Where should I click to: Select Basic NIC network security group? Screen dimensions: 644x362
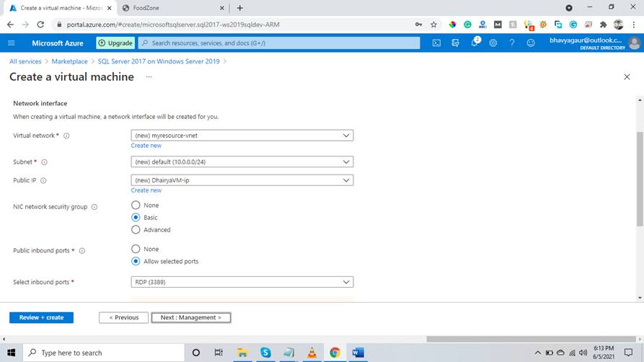[136, 217]
